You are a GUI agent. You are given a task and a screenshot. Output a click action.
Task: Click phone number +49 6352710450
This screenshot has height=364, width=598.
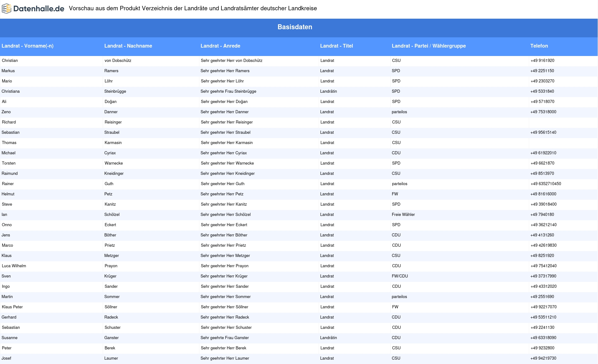point(546,184)
